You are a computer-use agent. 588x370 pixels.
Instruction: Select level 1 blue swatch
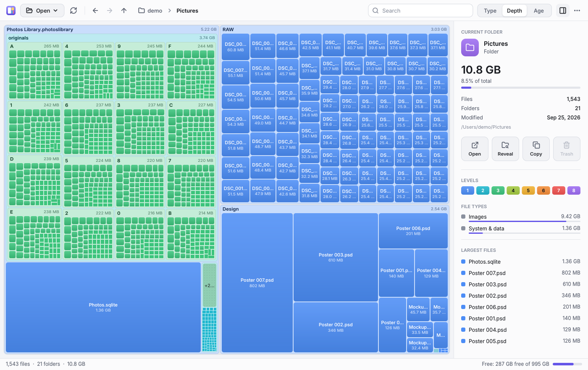coord(467,190)
